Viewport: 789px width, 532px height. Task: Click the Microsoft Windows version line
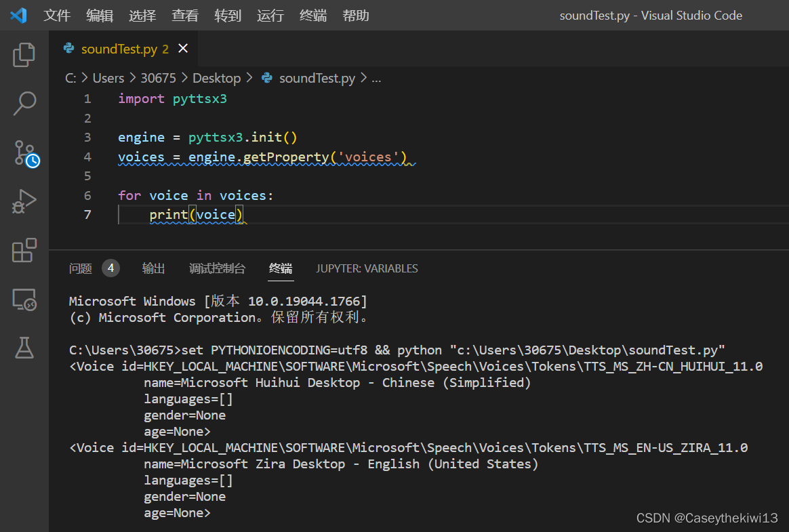coord(218,301)
